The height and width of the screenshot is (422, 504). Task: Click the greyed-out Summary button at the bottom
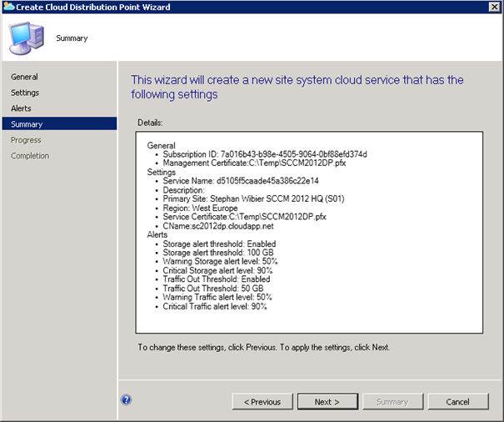[392, 401]
